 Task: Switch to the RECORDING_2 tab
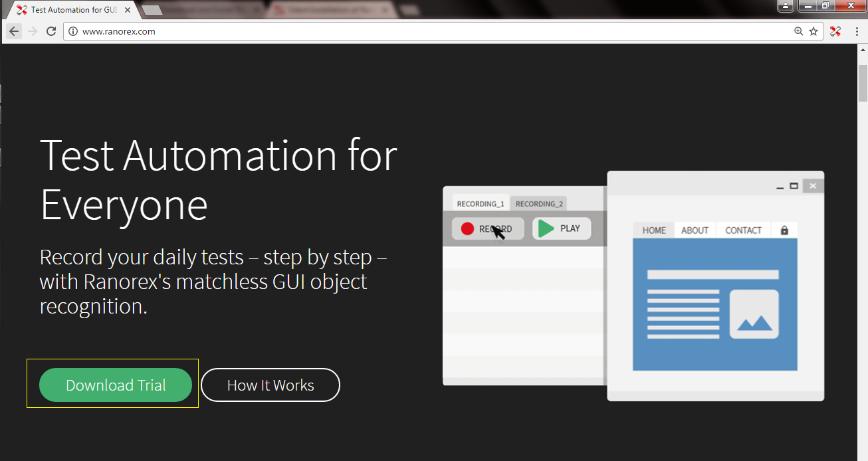(x=538, y=203)
